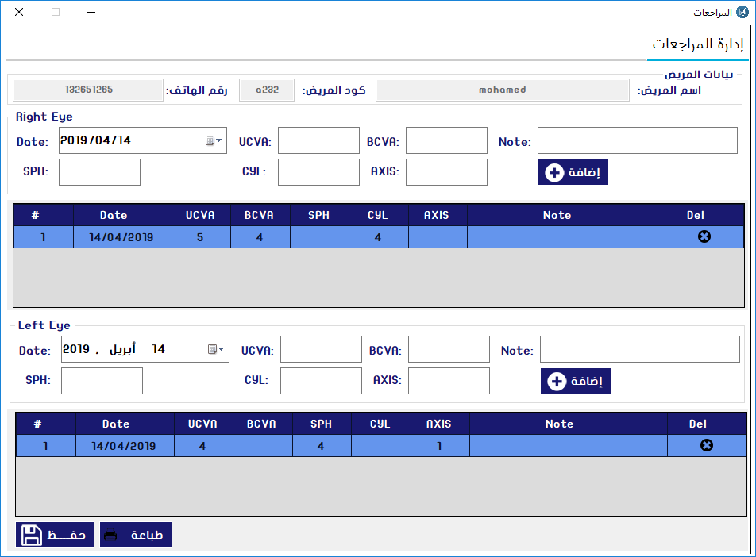Select the SPH column header in Left Eye table
This screenshot has height=557, width=756.
click(x=322, y=424)
